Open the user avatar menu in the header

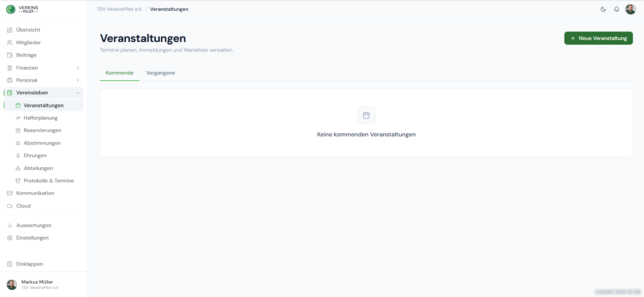pos(631,9)
